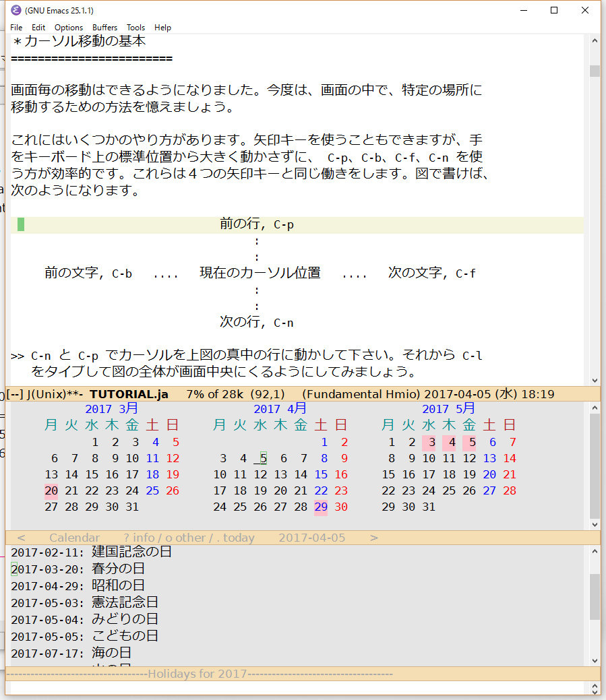Click the down arrow of the tutorial pane scrollbar
This screenshot has height=700, width=606.
(x=595, y=381)
